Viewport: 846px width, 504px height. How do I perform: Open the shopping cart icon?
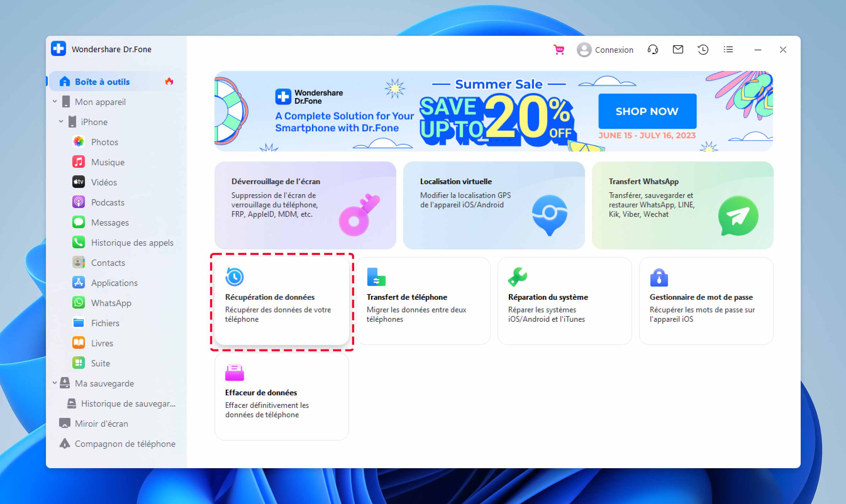[559, 50]
